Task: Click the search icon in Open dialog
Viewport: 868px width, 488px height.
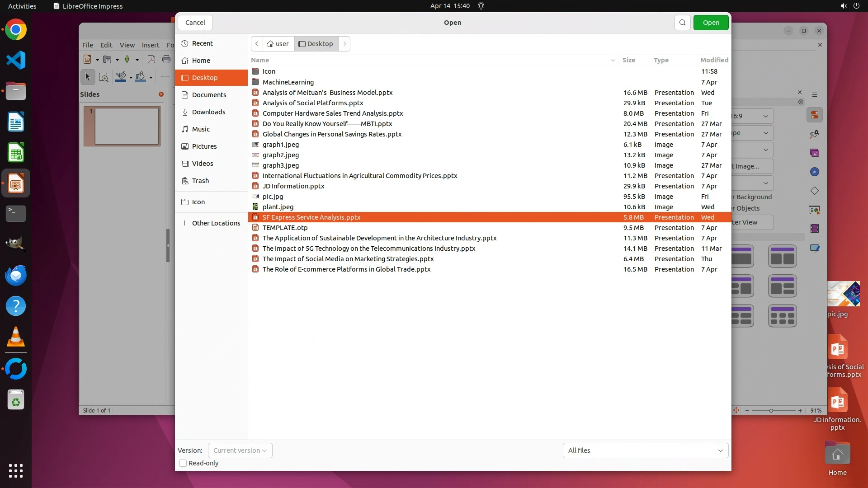Action: pos(682,23)
